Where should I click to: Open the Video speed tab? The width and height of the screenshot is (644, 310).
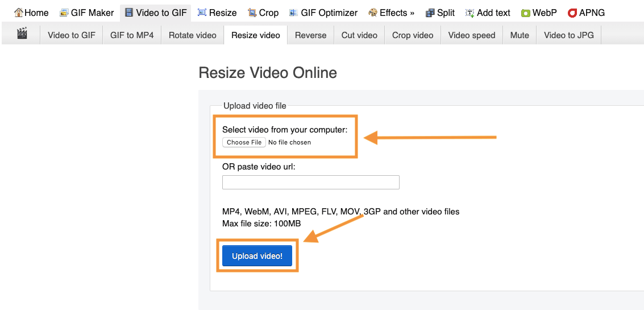click(471, 35)
